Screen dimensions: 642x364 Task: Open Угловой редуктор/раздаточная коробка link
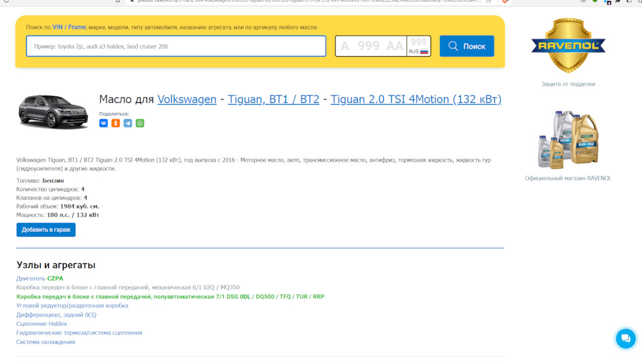[x=72, y=305]
